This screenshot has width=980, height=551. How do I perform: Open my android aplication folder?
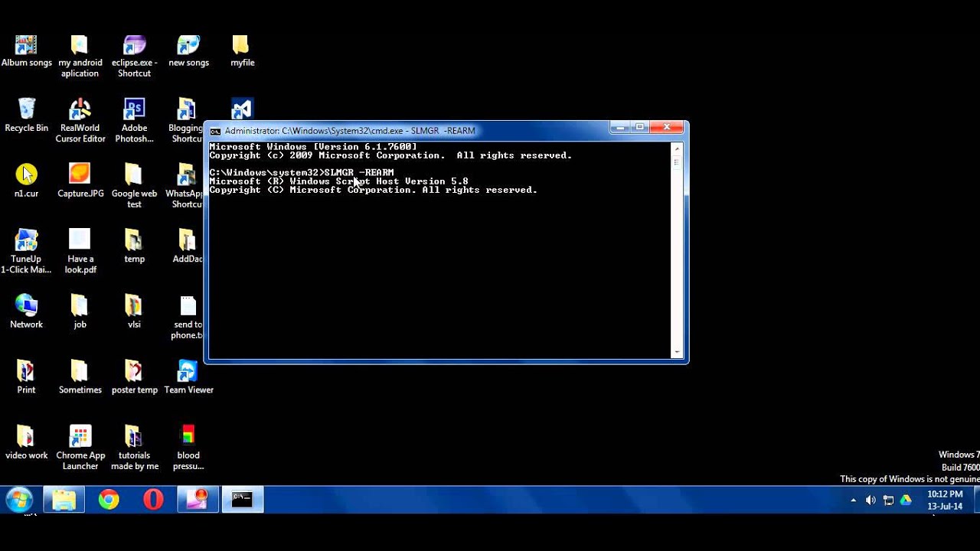click(80, 57)
